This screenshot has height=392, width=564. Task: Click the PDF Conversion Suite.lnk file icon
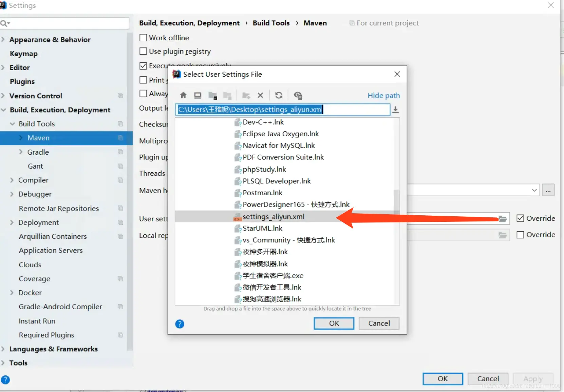pos(238,158)
